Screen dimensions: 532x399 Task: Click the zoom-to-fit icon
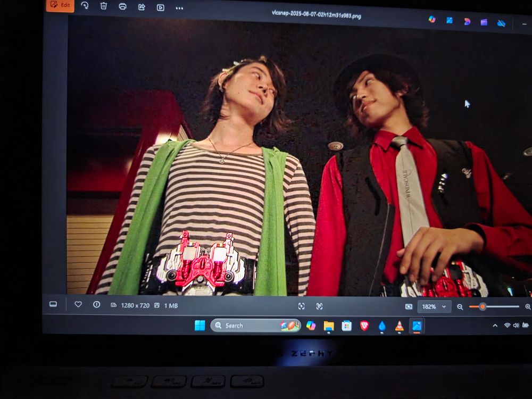click(301, 306)
